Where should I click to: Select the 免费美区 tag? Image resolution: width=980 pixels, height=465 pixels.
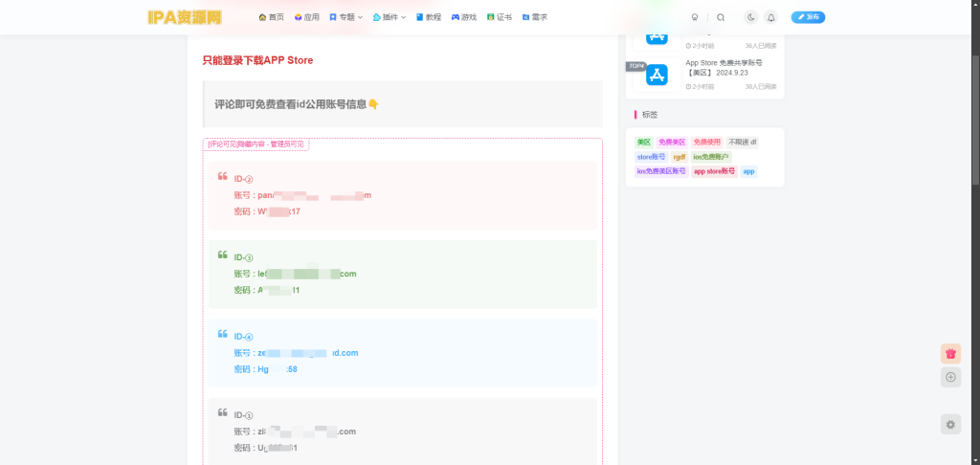[x=672, y=143]
